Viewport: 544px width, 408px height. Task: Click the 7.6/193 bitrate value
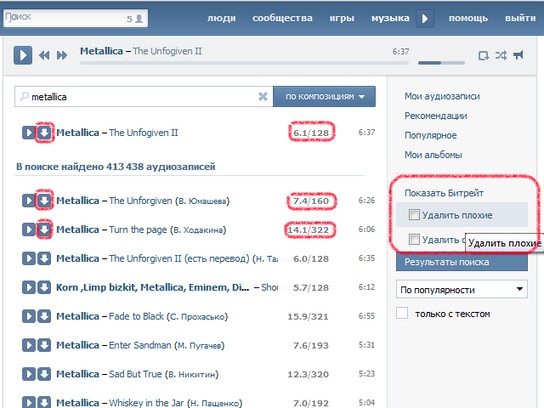pyautogui.click(x=311, y=346)
